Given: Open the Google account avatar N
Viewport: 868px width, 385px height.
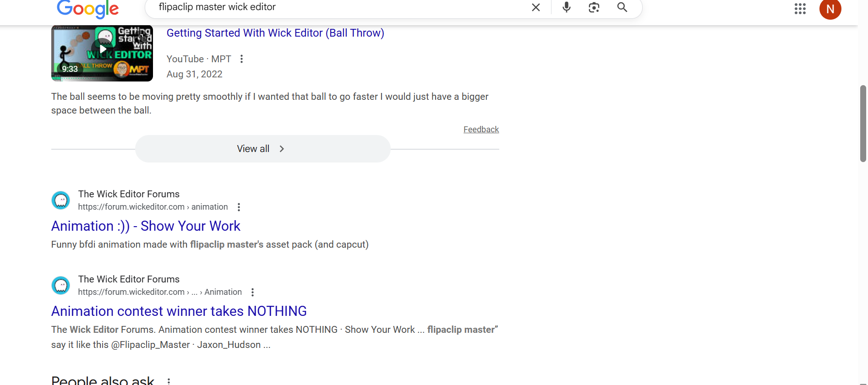Looking at the screenshot, I should point(830,9).
